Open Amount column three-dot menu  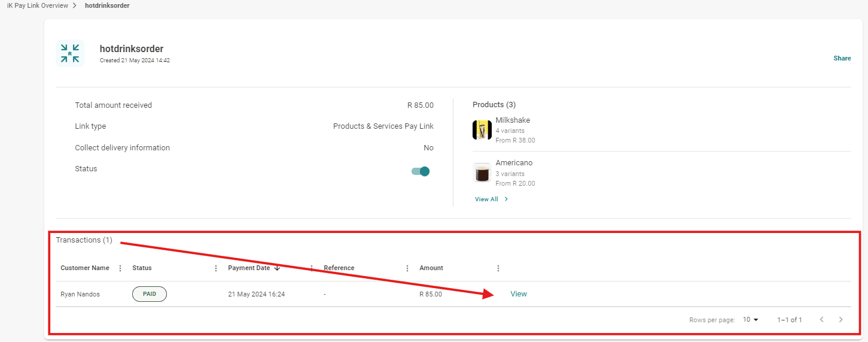[x=498, y=268]
